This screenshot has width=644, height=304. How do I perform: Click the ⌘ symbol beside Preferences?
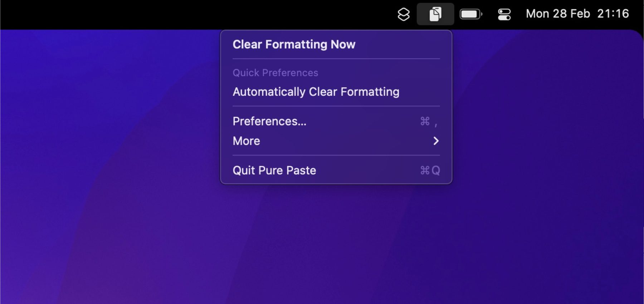coord(425,121)
